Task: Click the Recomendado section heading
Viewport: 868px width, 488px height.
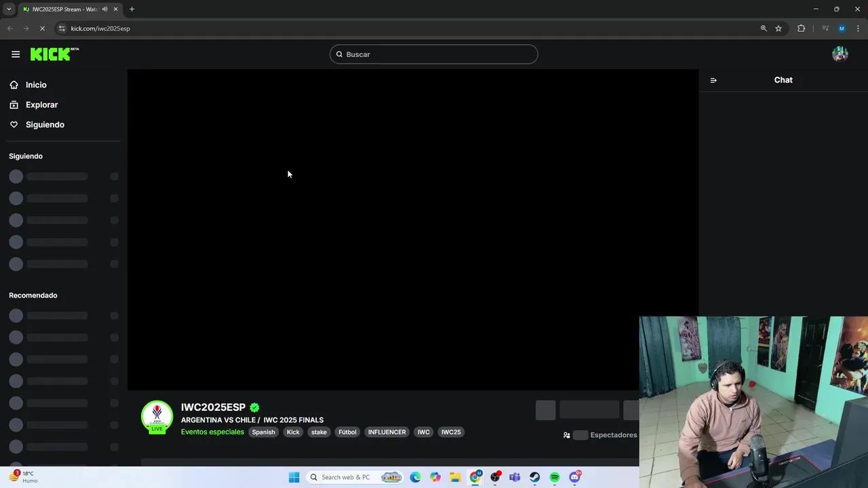Action: [x=33, y=296]
